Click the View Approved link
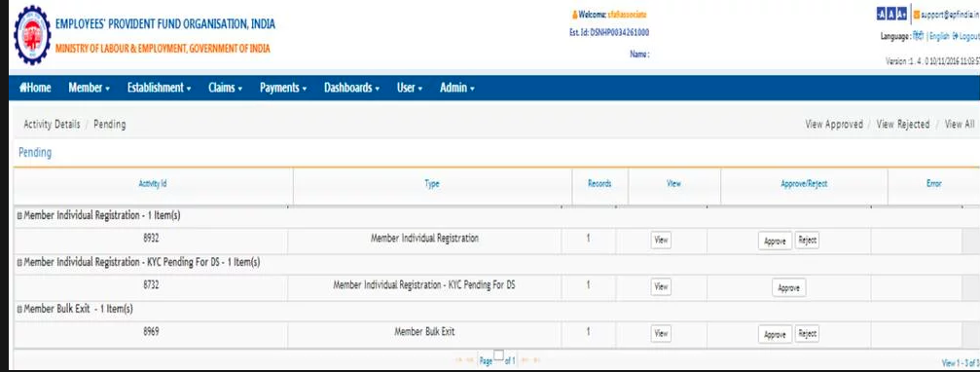980x372 pixels. (x=834, y=125)
